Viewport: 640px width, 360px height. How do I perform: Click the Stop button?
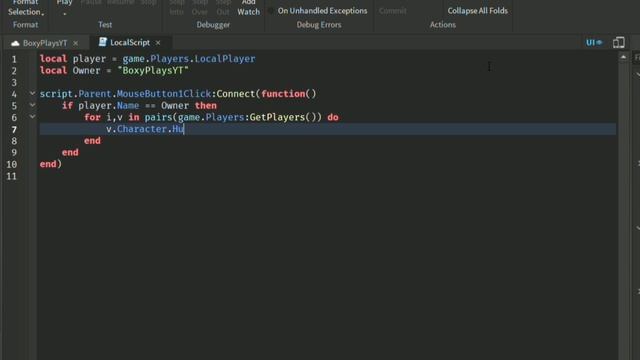pos(149,2)
